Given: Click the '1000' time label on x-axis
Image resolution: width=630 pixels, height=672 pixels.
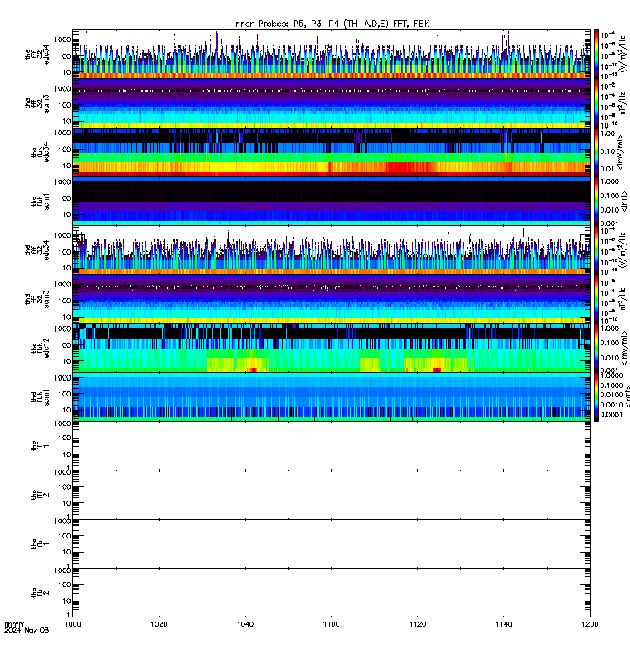Looking at the screenshot, I should click(73, 624).
